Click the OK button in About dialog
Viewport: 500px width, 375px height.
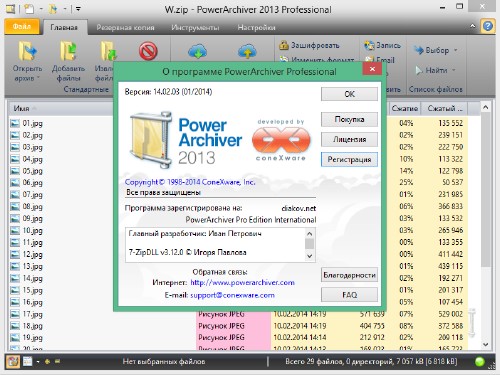tap(349, 94)
